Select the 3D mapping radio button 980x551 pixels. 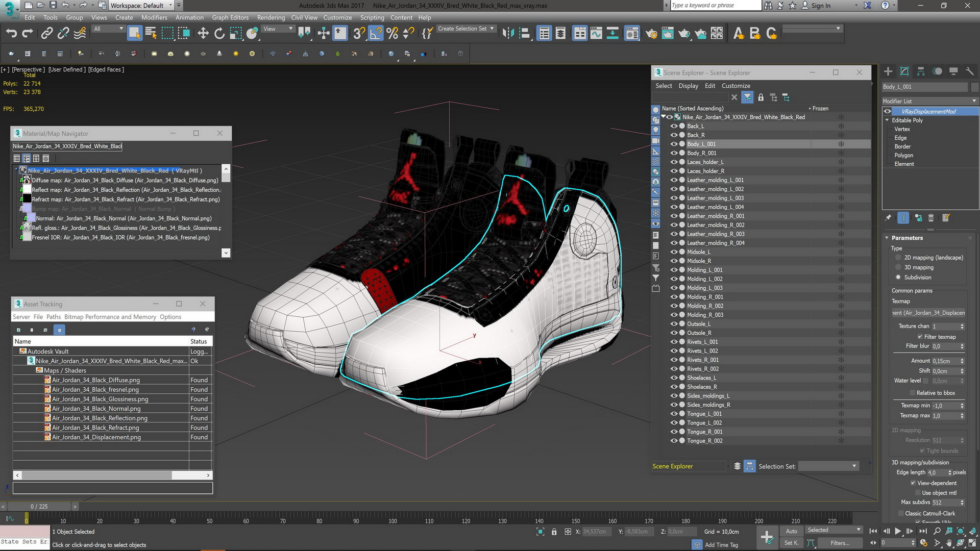pos(898,267)
